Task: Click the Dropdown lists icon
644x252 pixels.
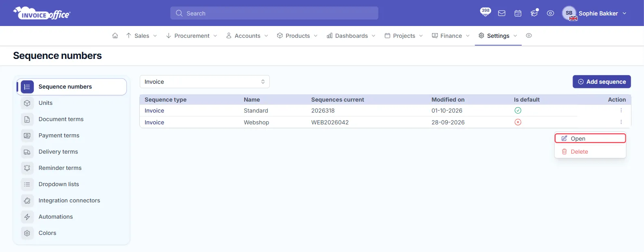Action: point(27,184)
